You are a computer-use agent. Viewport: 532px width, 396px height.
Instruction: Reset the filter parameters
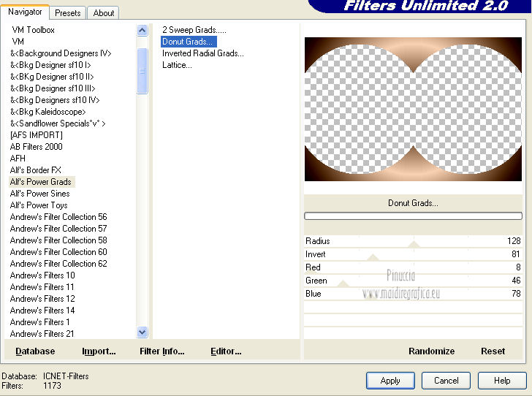coord(493,351)
